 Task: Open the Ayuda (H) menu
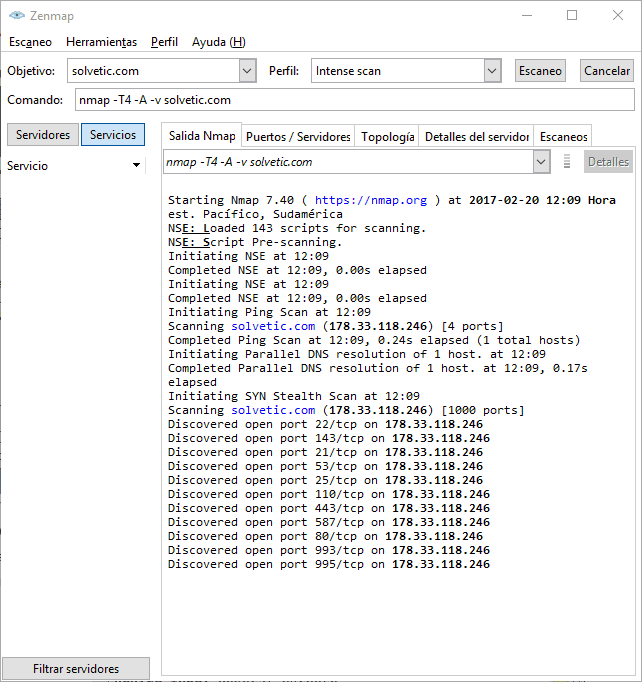point(219,42)
